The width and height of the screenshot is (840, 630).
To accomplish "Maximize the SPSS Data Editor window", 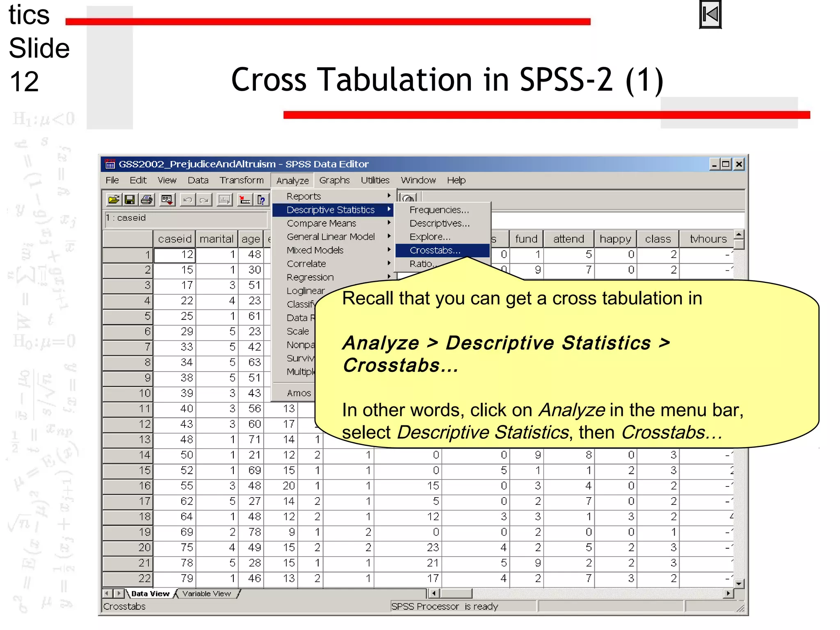I will click(x=726, y=164).
